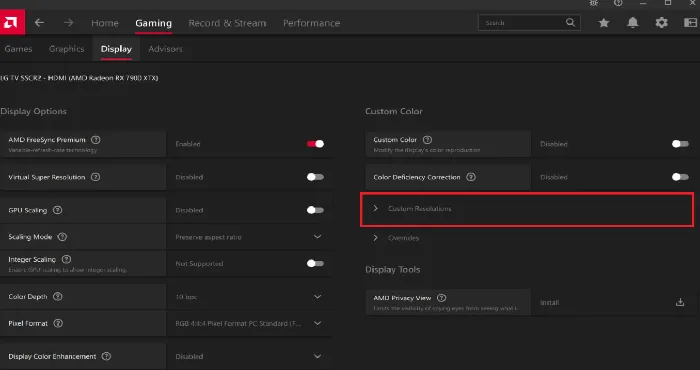Viewport: 700px width, 370px height.
Task: Open settings gear icon
Action: pyautogui.click(x=661, y=22)
